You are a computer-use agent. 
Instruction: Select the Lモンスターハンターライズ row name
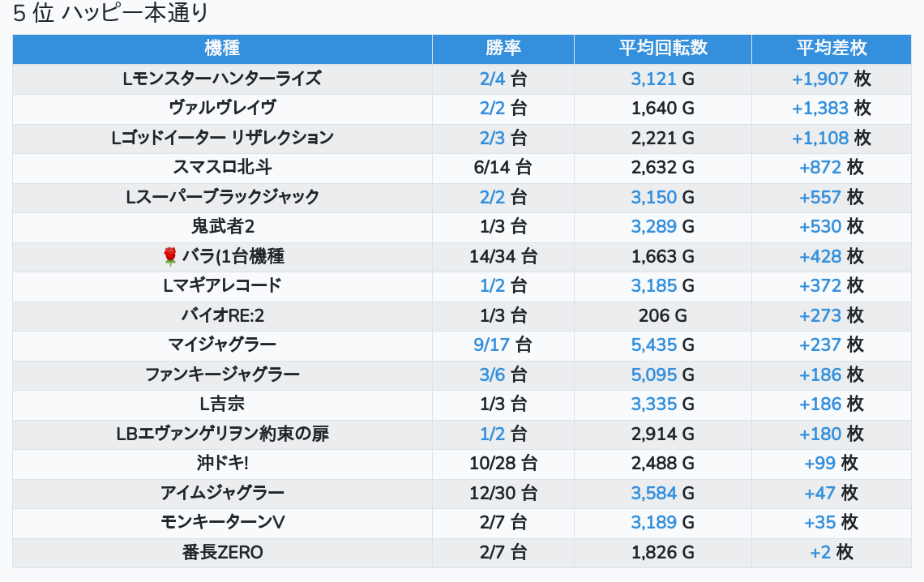coord(222,79)
